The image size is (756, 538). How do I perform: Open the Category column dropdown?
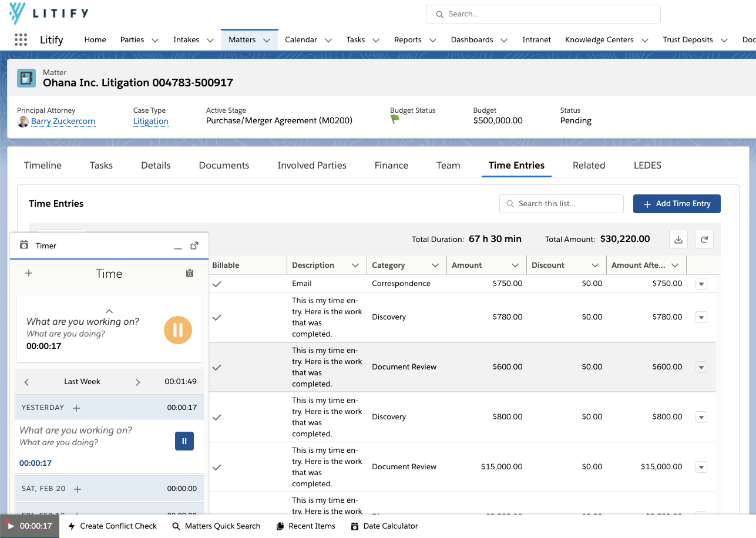pos(435,265)
